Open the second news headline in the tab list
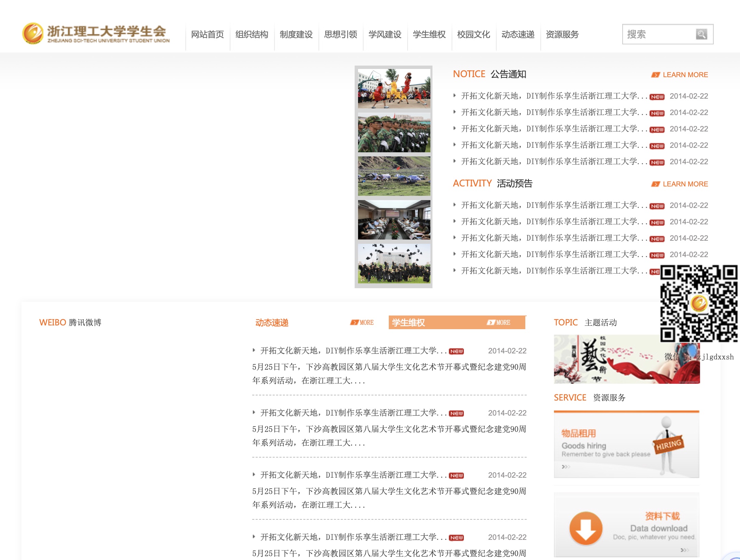The width and height of the screenshot is (740, 560). click(354, 413)
